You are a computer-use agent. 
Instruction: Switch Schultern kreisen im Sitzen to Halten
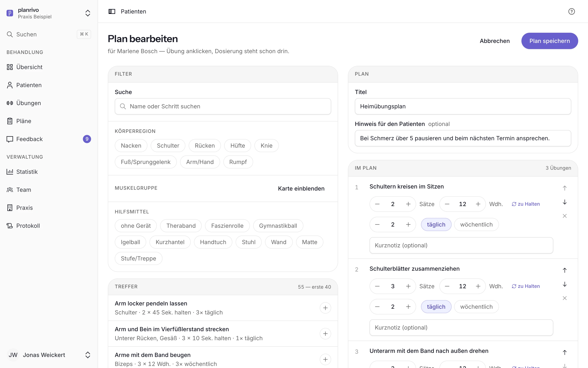(526, 204)
